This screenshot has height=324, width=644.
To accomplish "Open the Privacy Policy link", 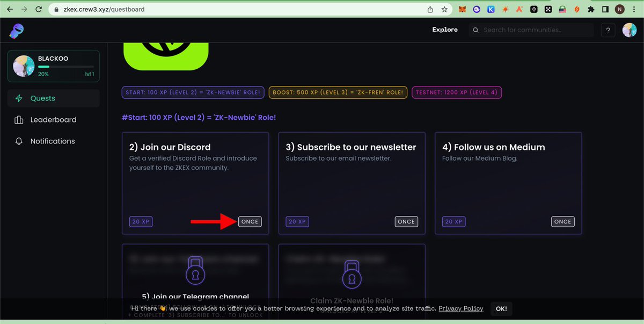I will [x=461, y=308].
